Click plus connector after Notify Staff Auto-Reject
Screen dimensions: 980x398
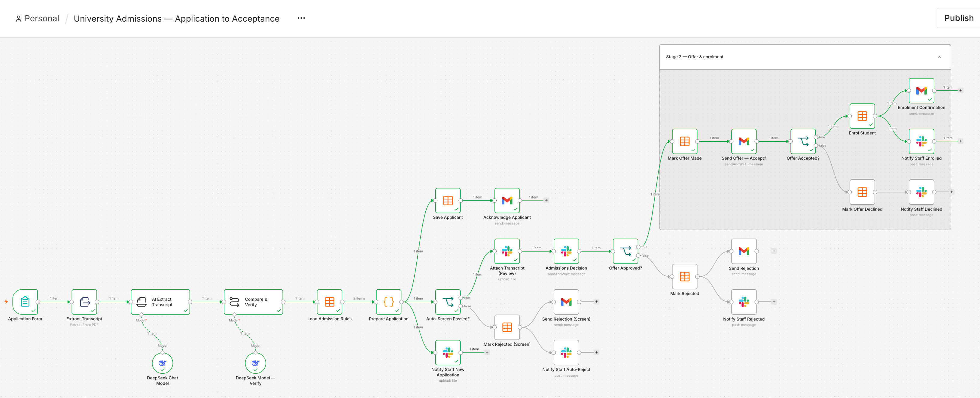point(597,352)
